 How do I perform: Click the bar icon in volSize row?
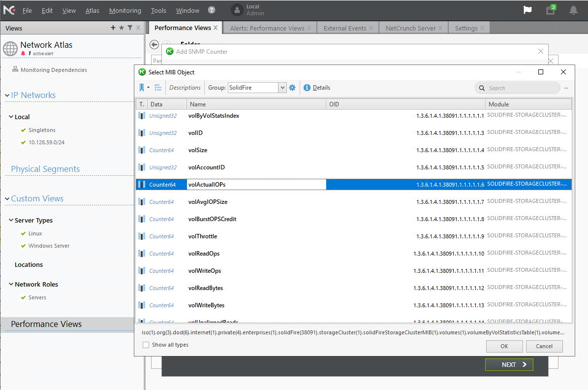pyautogui.click(x=142, y=150)
